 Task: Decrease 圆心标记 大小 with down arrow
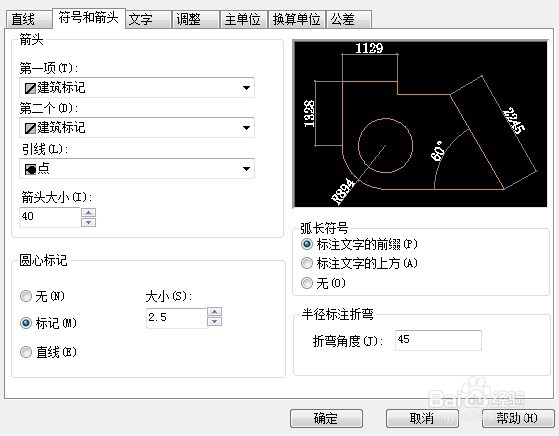coord(215,321)
